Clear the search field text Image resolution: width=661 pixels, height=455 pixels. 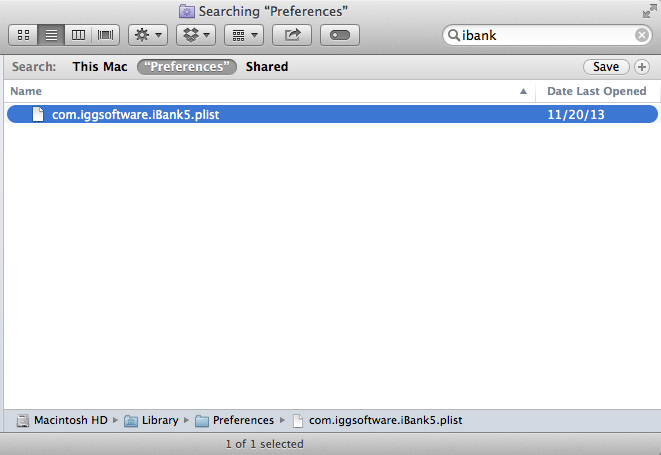pos(642,35)
